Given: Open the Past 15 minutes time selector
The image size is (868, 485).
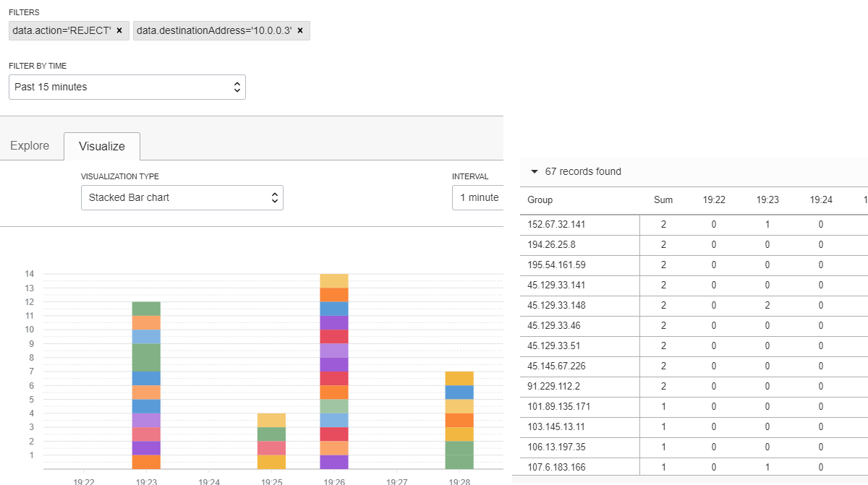Looking at the screenshot, I should [x=127, y=87].
